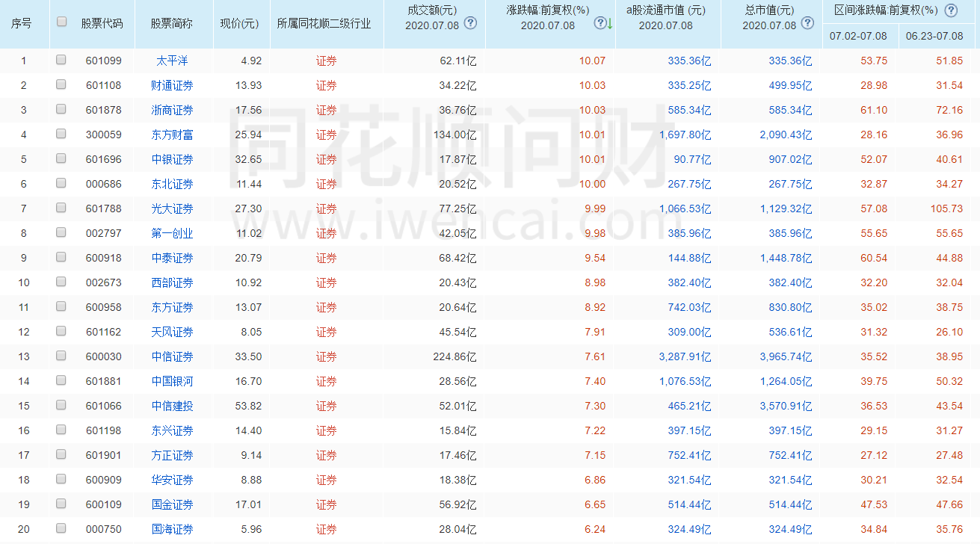Click stock code 601099
The height and width of the screenshot is (544, 980).
pos(104,61)
